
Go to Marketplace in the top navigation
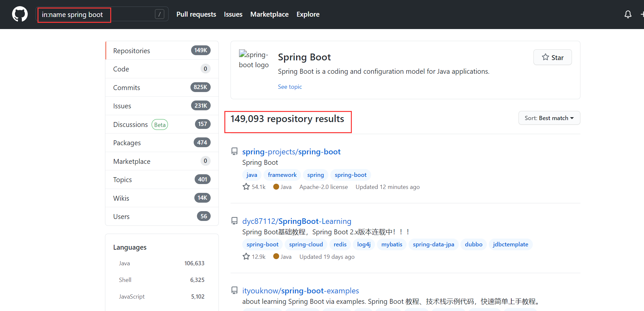[x=269, y=14]
